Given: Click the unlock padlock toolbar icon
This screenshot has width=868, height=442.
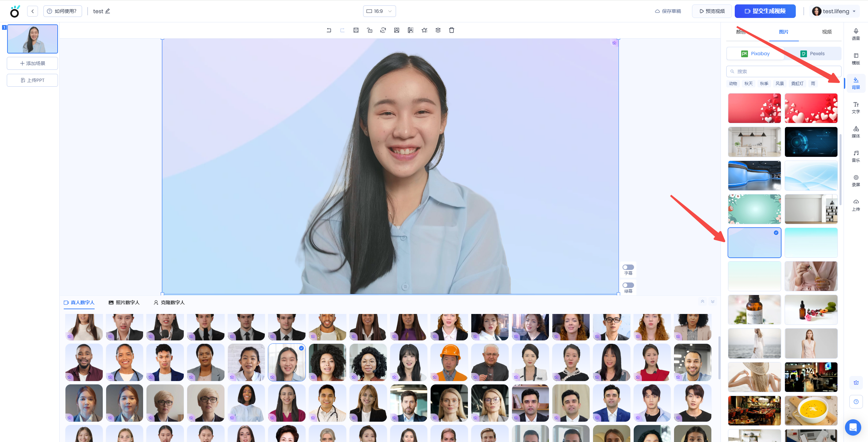Looking at the screenshot, I should tap(370, 30).
